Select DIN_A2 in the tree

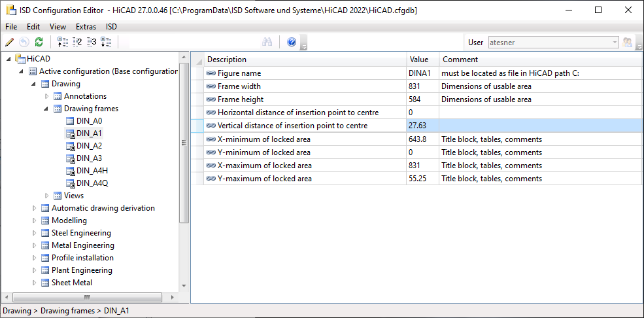coord(89,146)
